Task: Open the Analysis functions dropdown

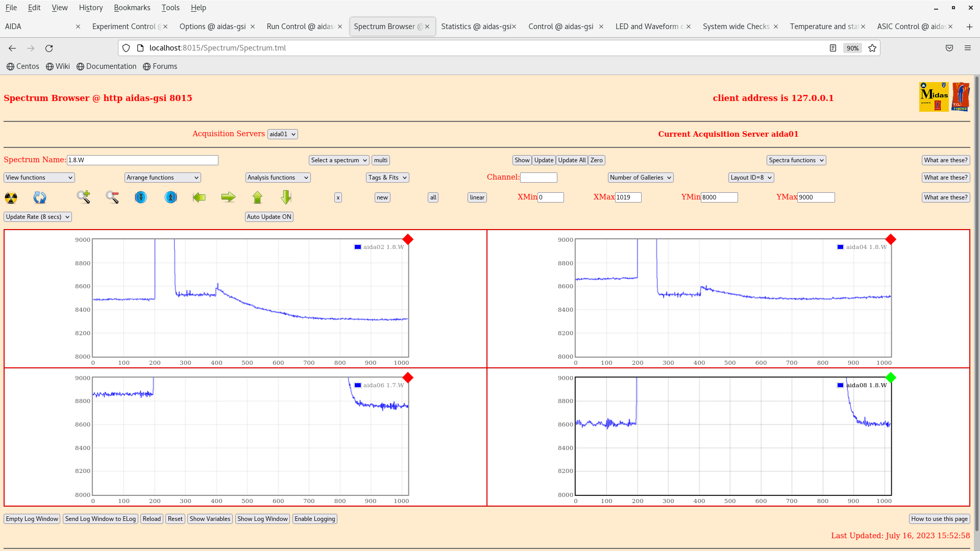Action: pos(278,178)
